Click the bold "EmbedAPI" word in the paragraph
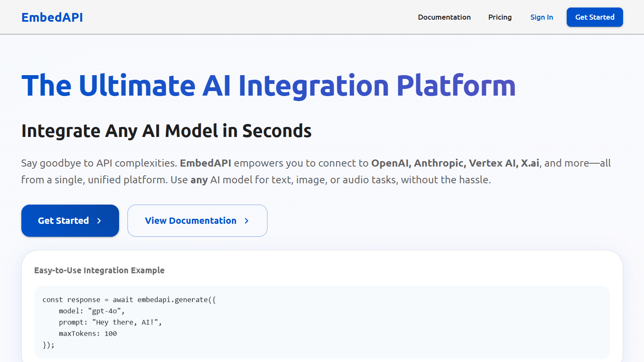 tap(206, 163)
